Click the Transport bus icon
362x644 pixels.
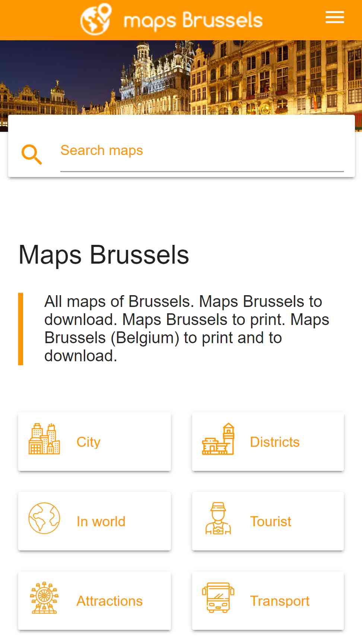click(x=218, y=598)
